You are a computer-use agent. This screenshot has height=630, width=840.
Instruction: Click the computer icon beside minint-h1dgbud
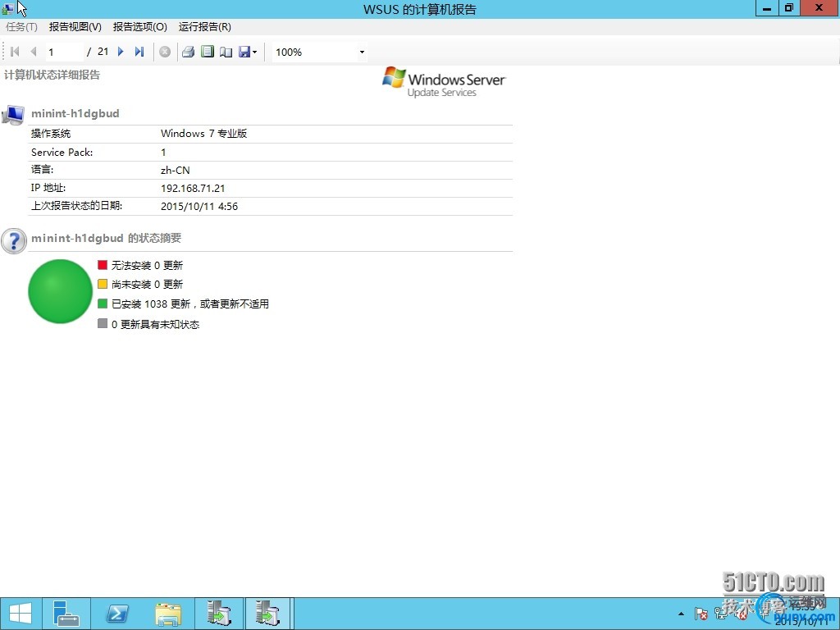(x=13, y=115)
